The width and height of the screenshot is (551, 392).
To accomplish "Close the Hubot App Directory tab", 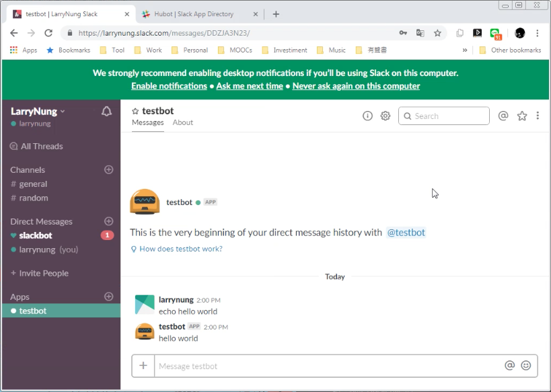I will [x=256, y=14].
